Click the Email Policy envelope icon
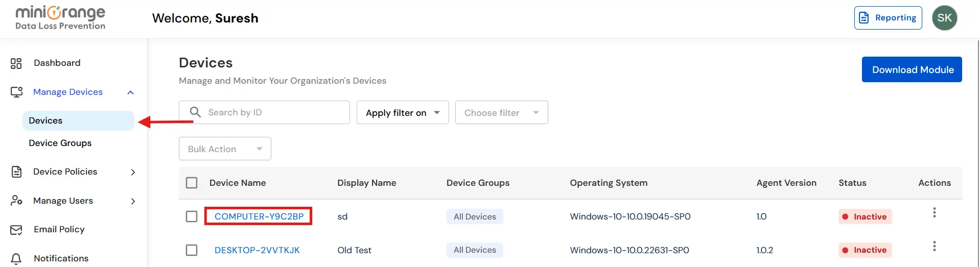 (x=16, y=230)
